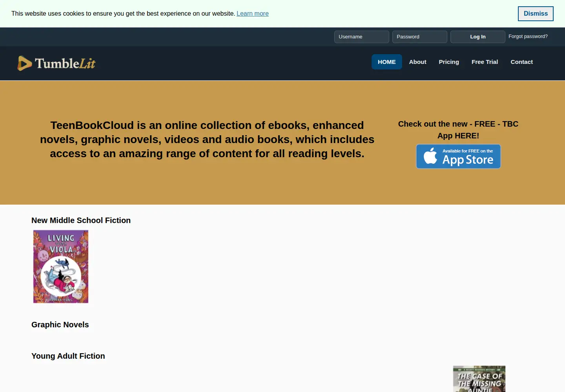This screenshot has height=392, width=565.
Task: Open the App Store download badge
Action: click(458, 156)
